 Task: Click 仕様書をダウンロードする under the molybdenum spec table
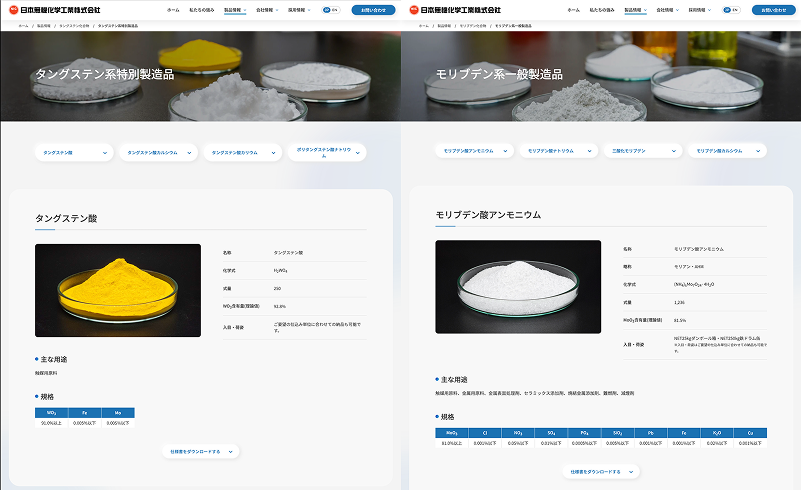pyautogui.click(x=595, y=471)
